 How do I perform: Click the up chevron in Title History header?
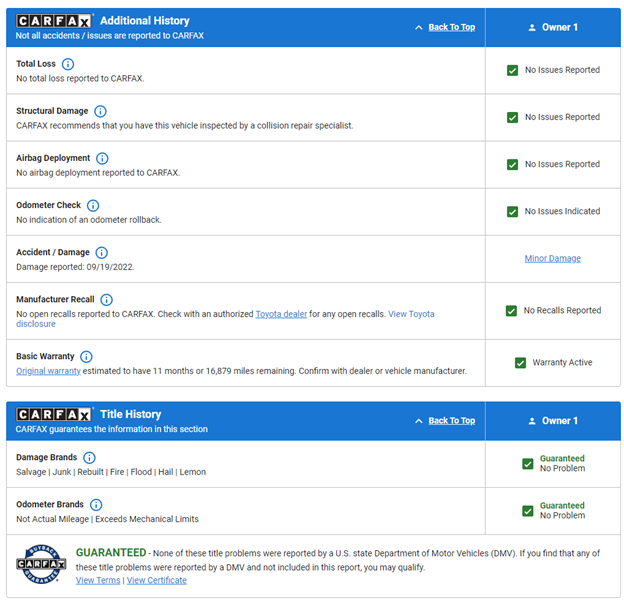419,421
